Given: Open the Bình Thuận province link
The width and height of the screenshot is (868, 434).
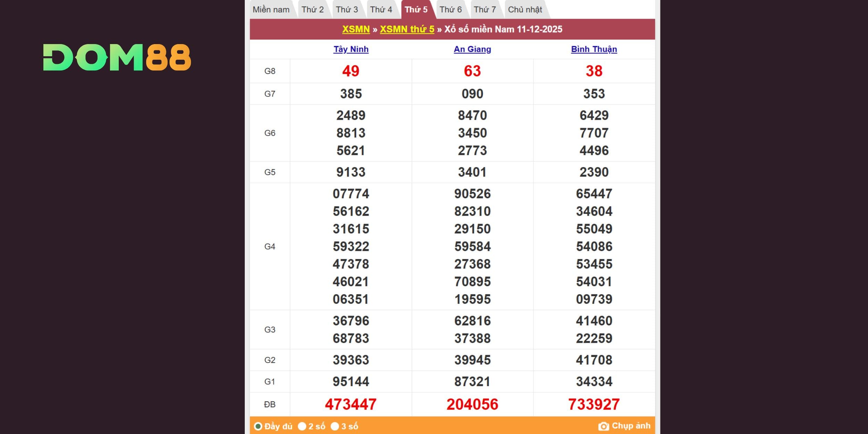Looking at the screenshot, I should pos(594,49).
